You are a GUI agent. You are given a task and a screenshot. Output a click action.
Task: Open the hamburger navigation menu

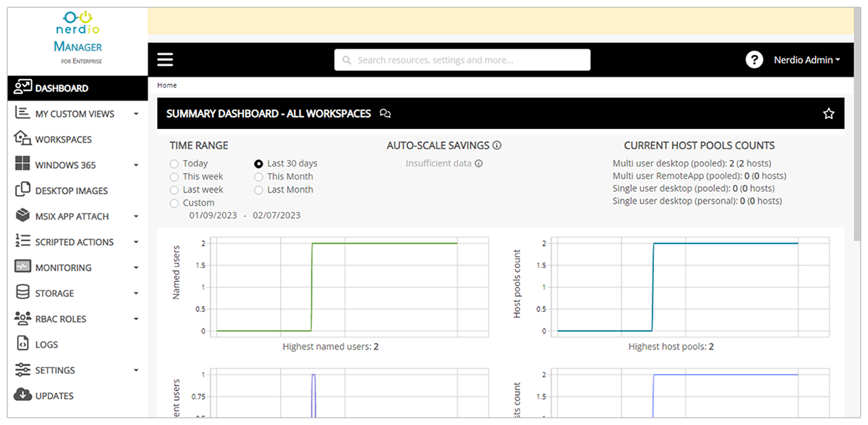165,60
